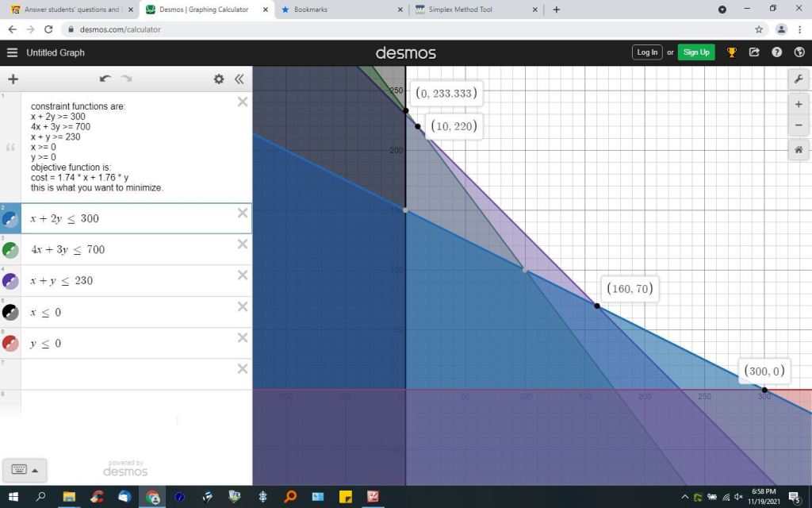Click the Untitled Graph title

click(56, 52)
